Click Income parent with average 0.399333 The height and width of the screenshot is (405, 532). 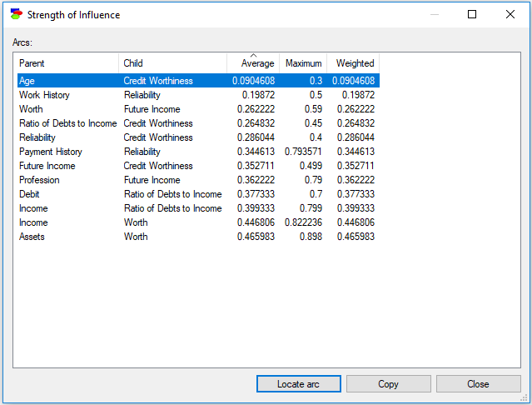(x=33, y=208)
